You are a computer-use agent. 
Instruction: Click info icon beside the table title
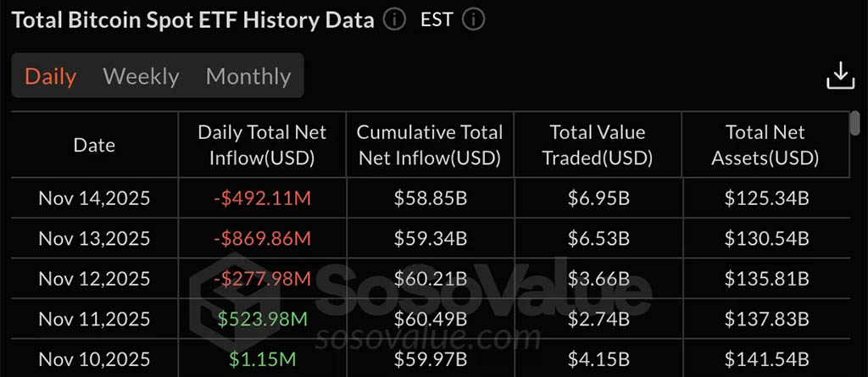point(394,19)
